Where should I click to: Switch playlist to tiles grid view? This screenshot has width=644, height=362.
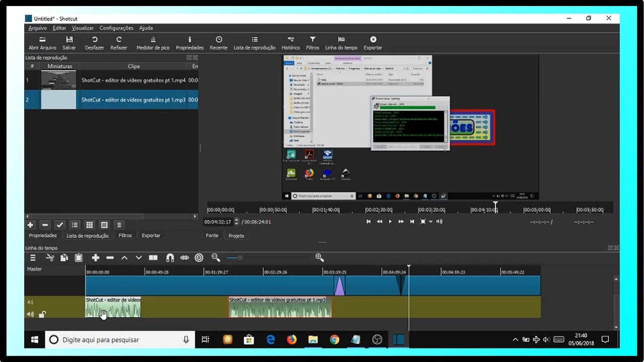pos(89,225)
